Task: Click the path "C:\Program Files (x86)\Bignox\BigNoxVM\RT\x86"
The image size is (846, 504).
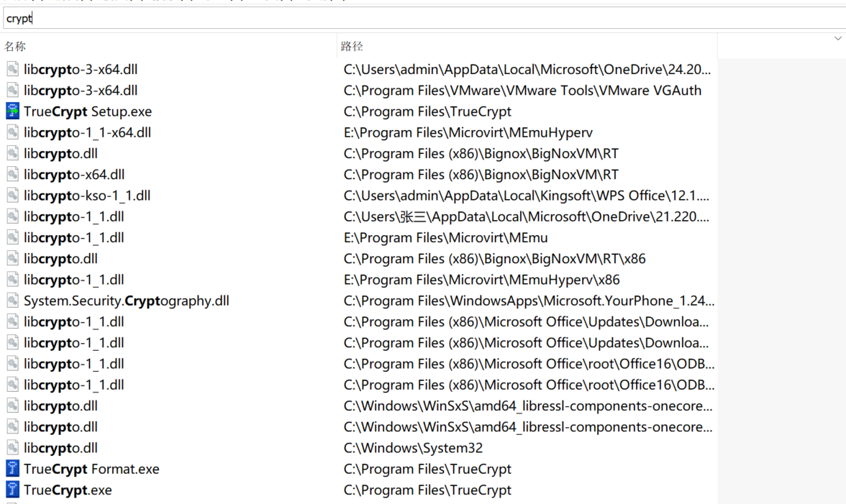Action: click(494, 259)
